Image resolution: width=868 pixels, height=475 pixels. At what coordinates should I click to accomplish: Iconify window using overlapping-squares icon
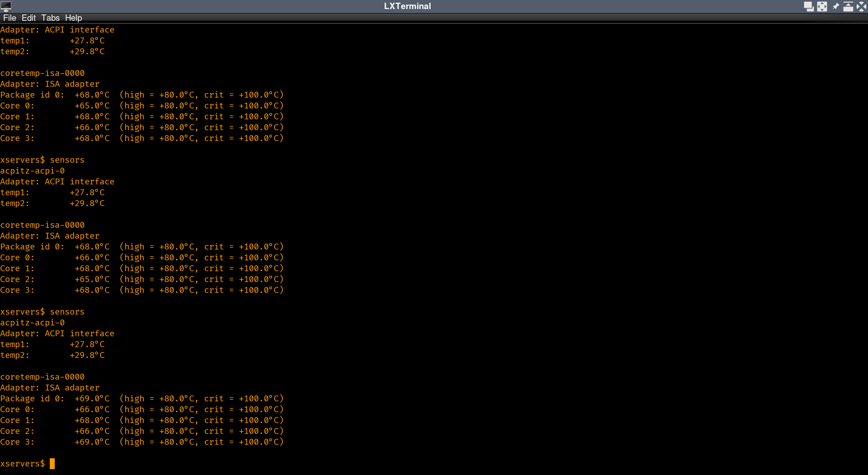tap(808, 6)
